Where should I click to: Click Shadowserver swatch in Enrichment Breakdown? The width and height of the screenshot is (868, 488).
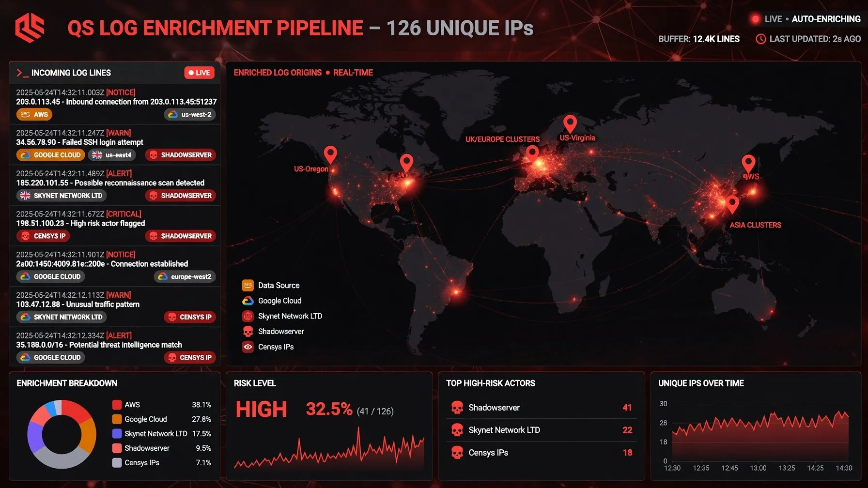[117, 448]
